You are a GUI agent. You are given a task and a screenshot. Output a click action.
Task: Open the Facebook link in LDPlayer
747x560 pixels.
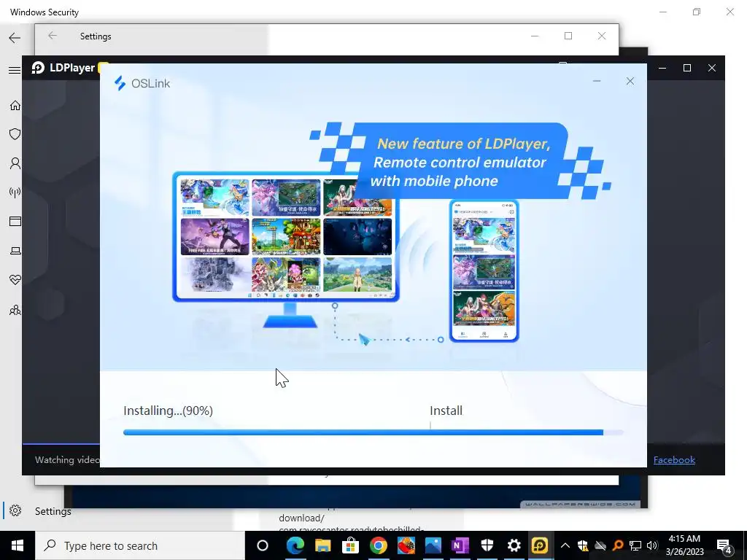point(674,459)
